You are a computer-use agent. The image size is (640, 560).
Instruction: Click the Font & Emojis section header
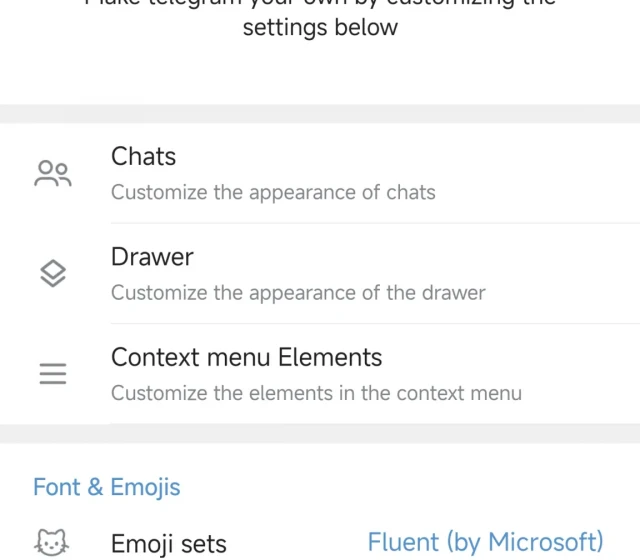(107, 487)
